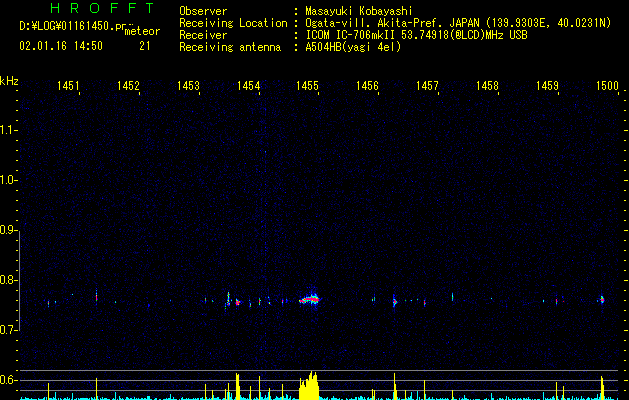Click the 1.1 frequency axis label
629x400 pixels.
pos(9,130)
